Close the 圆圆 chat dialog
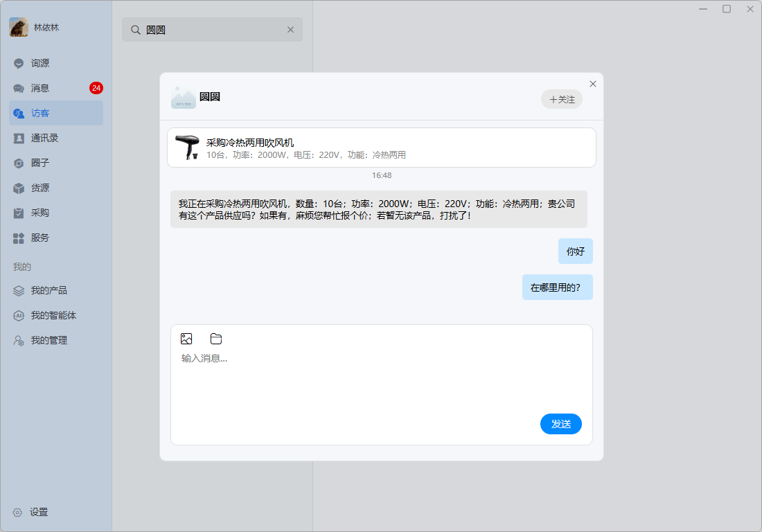The width and height of the screenshot is (762, 532). (593, 84)
